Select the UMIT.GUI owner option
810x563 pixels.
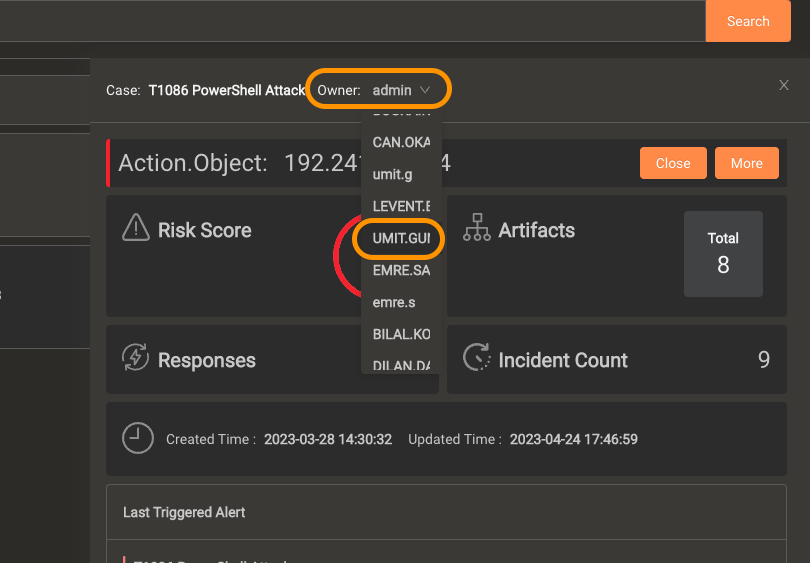tap(401, 239)
